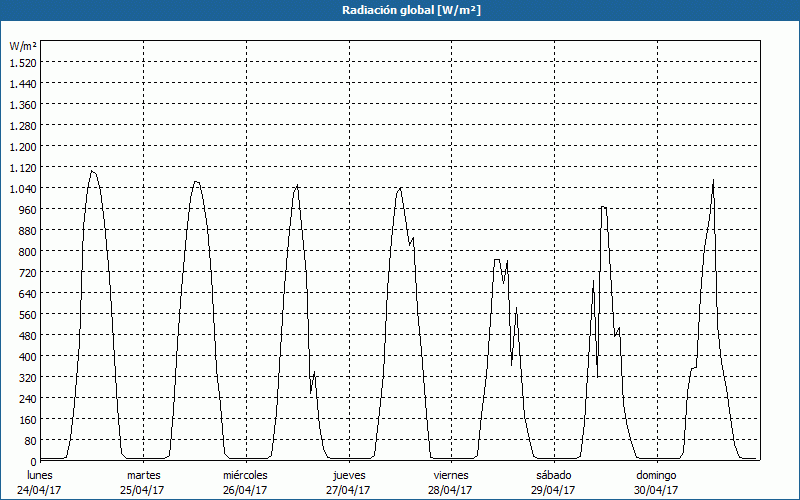This screenshot has width=800, height=500.
Task: Select the 'lunes' day label
Action: 40,475
